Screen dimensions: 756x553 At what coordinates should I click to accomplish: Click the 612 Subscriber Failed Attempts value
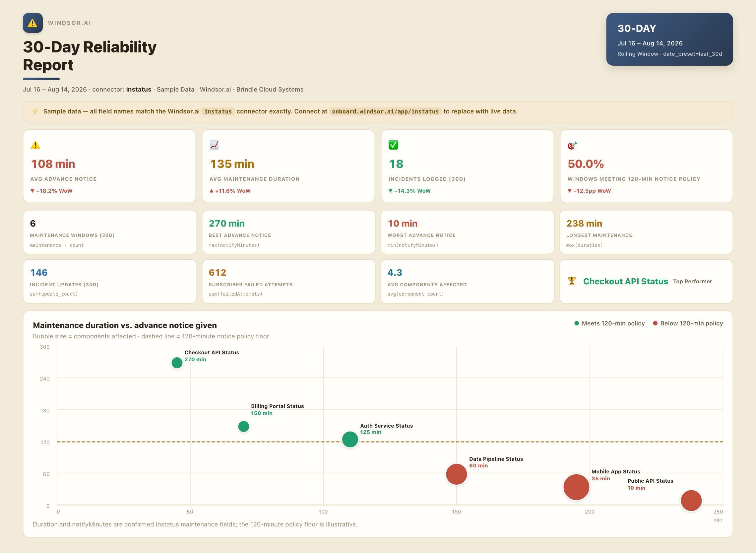pyautogui.click(x=218, y=272)
